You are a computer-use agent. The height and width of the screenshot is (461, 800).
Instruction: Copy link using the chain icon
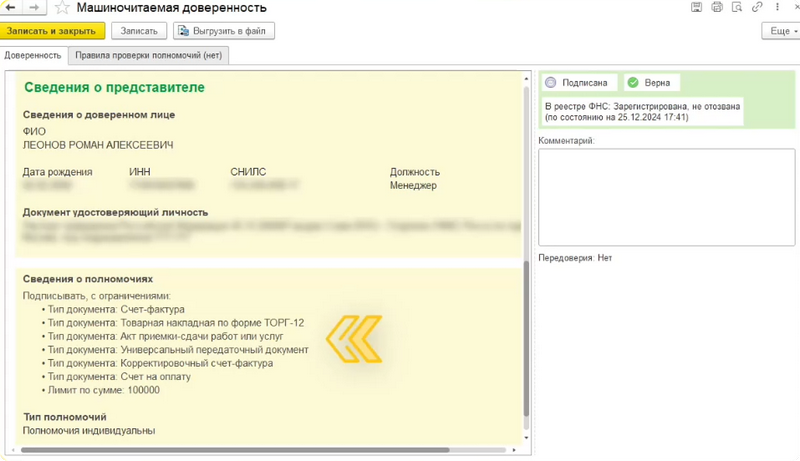pos(757,8)
